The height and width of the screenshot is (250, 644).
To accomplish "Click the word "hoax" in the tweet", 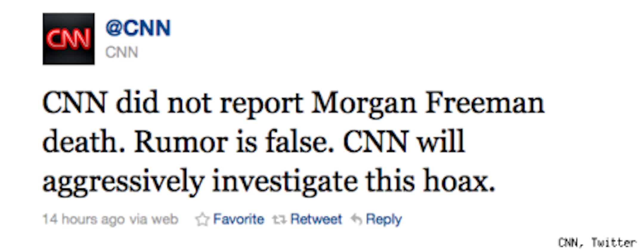I will click(x=459, y=181).
